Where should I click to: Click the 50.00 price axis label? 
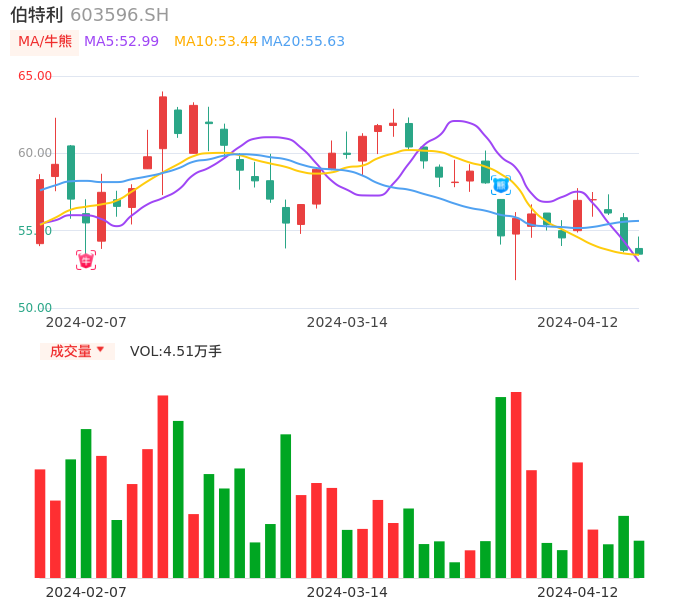tap(35, 308)
